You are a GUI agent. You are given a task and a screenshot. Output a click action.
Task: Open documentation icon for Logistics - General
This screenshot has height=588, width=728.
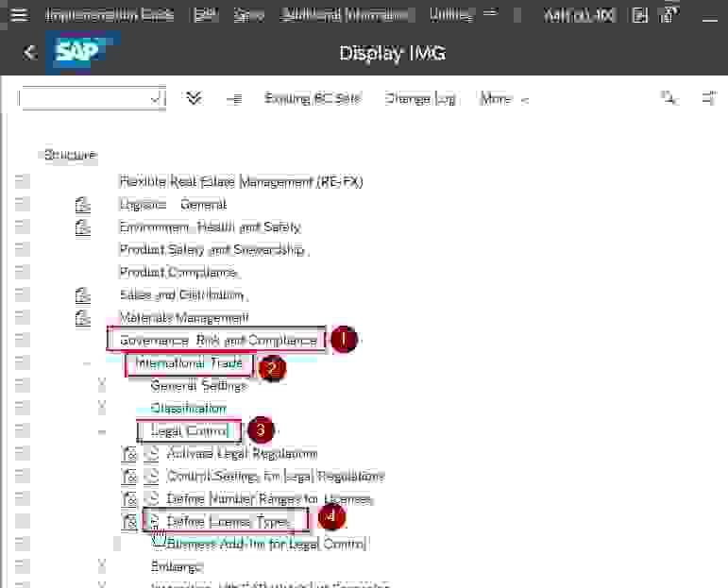[83, 205]
